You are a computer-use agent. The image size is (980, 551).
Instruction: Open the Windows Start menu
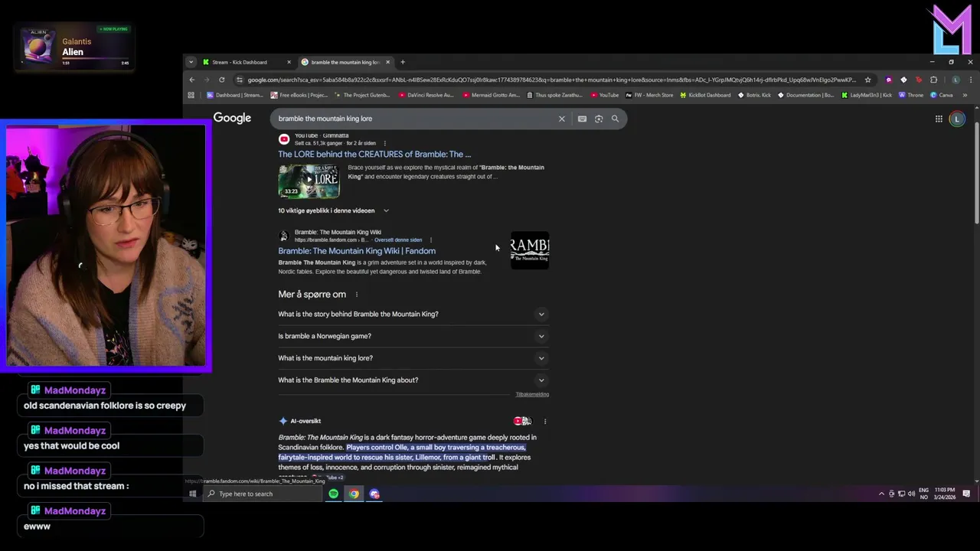coord(193,494)
